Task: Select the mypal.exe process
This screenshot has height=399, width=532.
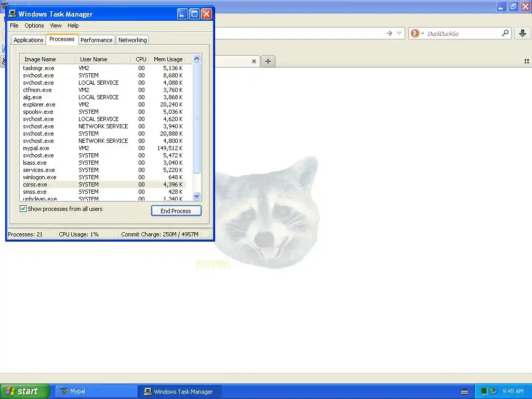Action: (103, 148)
